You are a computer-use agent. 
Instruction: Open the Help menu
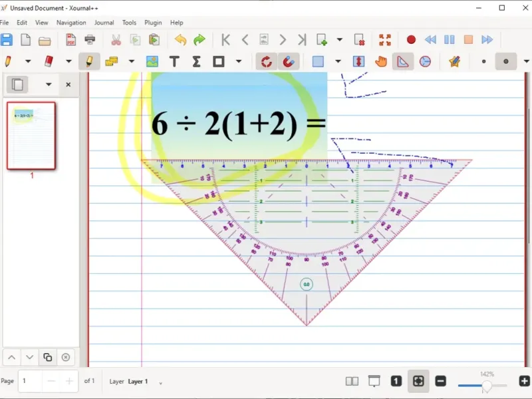177,23
